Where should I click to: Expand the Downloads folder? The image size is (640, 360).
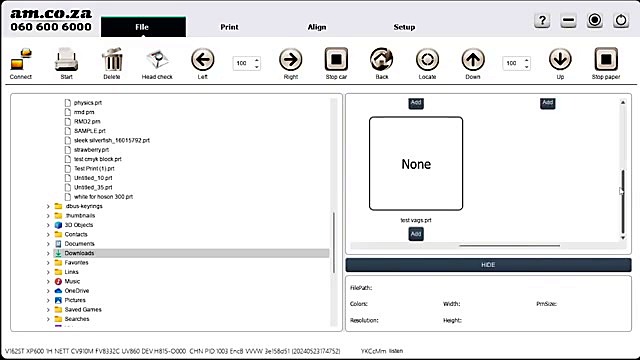(48, 253)
